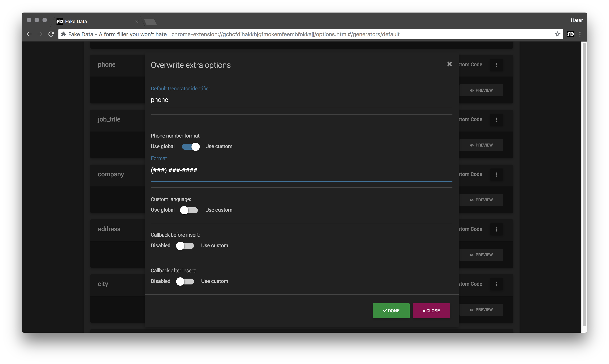Bookmark page with the star icon

(557, 34)
